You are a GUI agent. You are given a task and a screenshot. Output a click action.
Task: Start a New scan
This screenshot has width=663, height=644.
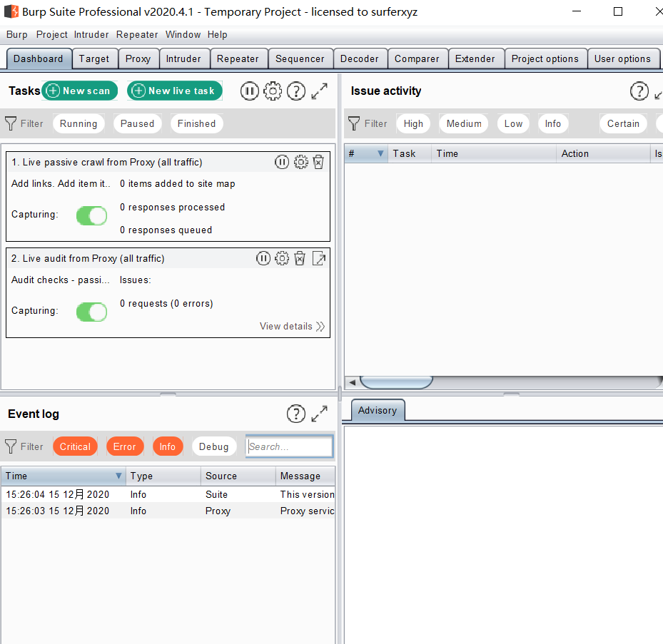(x=79, y=91)
